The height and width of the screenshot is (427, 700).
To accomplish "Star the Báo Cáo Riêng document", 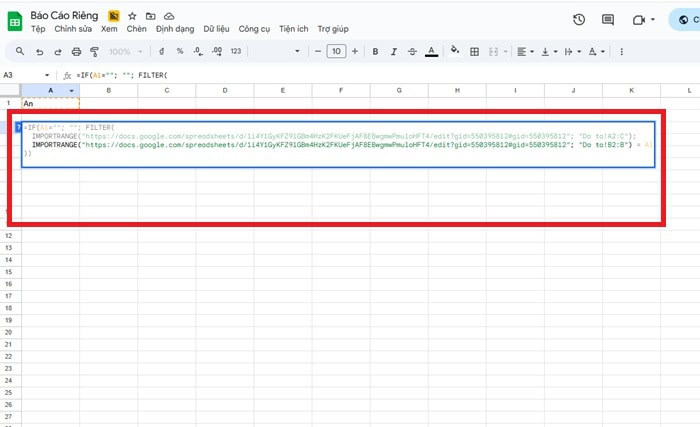I will coord(132,17).
